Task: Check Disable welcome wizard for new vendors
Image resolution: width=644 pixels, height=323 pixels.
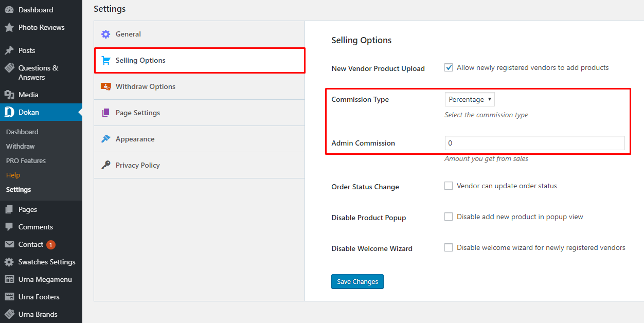Action: click(449, 247)
